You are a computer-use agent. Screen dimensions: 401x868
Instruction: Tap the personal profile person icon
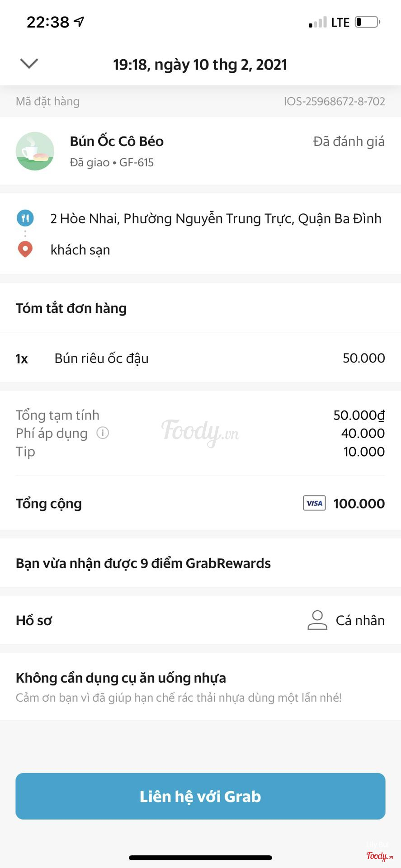click(317, 620)
